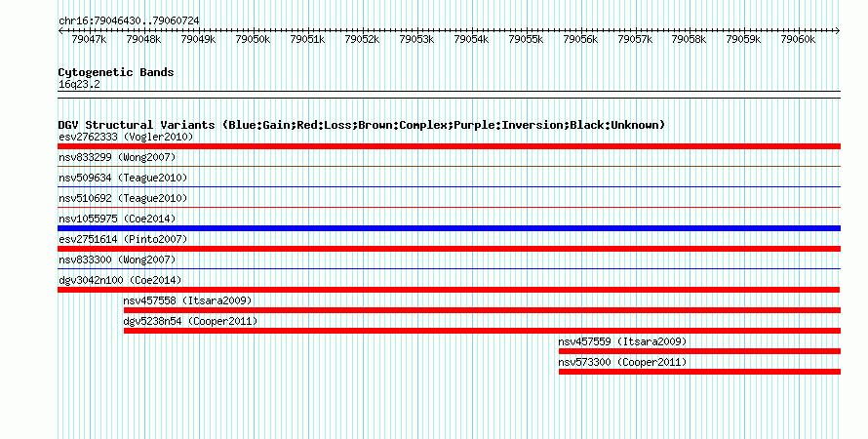Open the nsv457559 (Itsara2009) variant
Screen dimensions: 868x439
622,341
